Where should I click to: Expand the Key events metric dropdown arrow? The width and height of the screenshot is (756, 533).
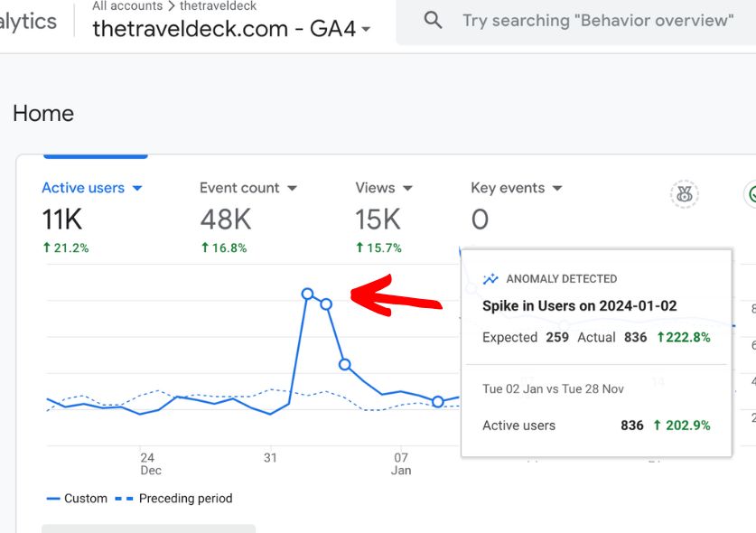pos(557,188)
